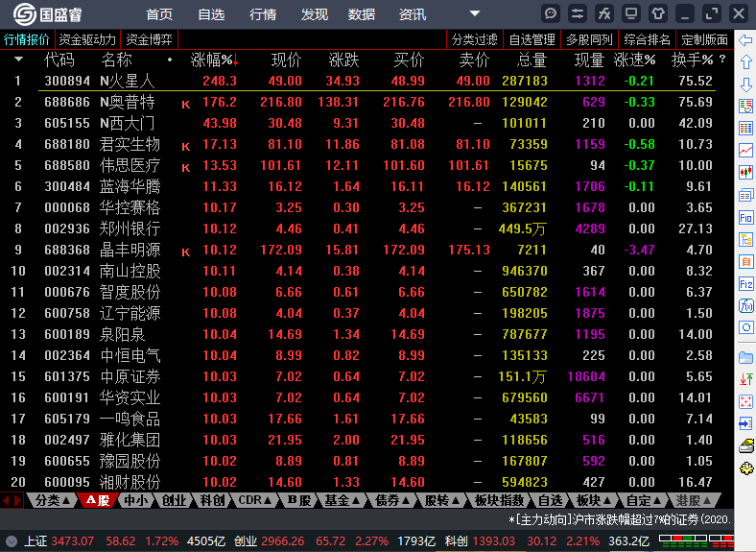Expand the 自定▲ bottom tab menu

click(644, 500)
